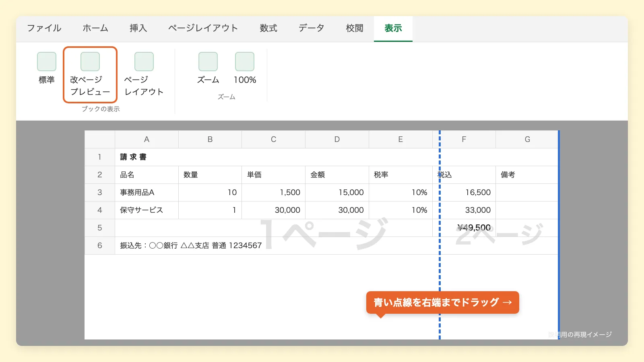
Task: Select the quantity cell containing 10
Action: (x=210, y=192)
